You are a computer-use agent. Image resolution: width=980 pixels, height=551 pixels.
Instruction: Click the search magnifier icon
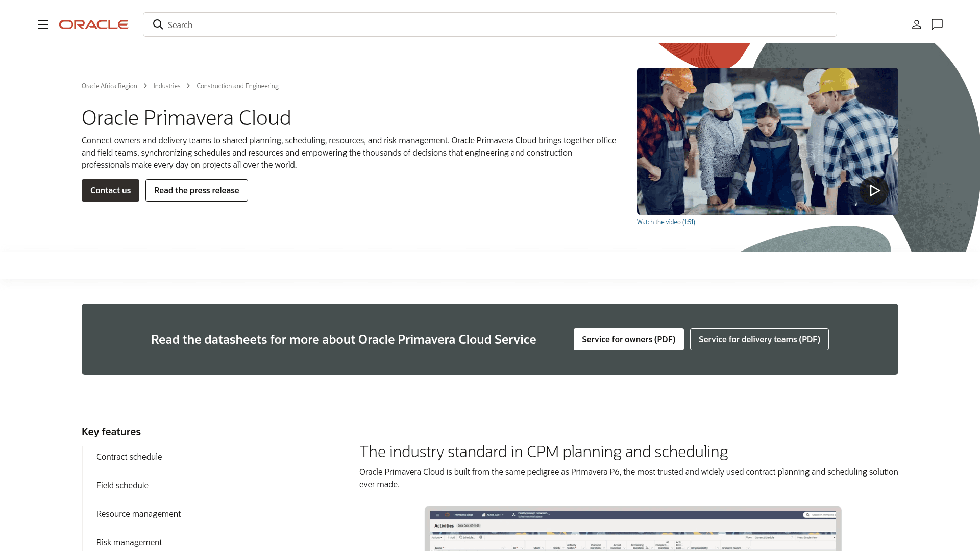pos(158,24)
